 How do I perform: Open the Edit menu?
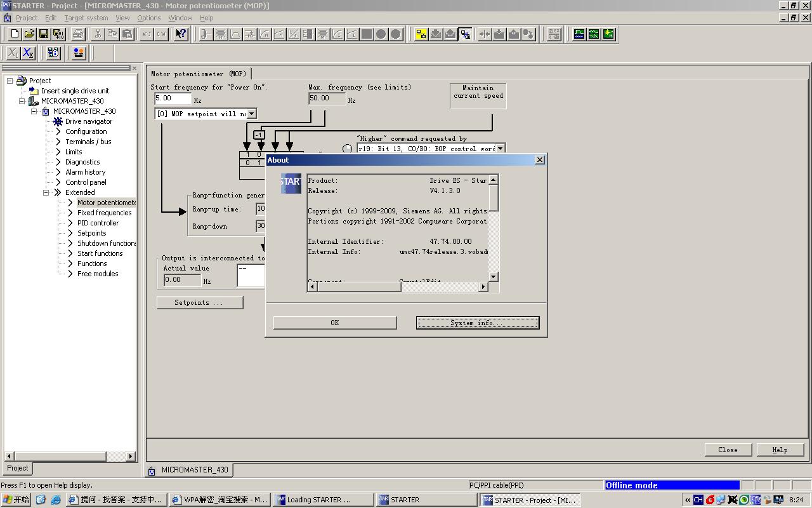(x=51, y=18)
